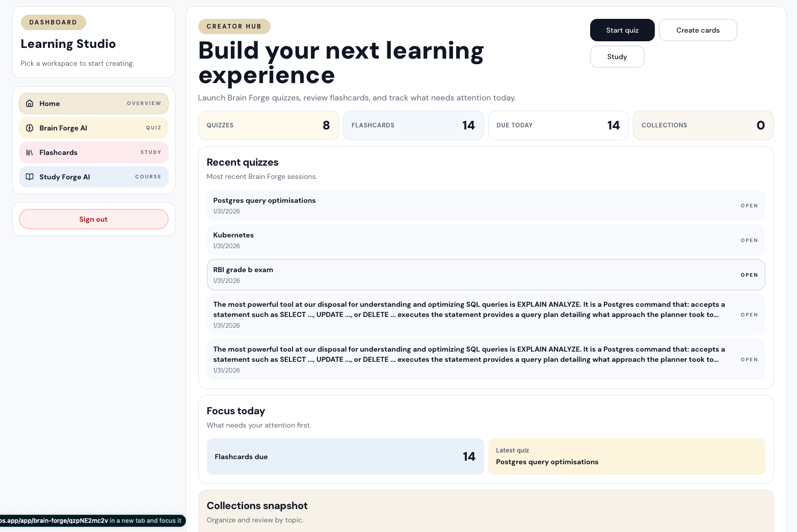Click the Flashcards library icon
797x532 pixels.
pos(30,152)
